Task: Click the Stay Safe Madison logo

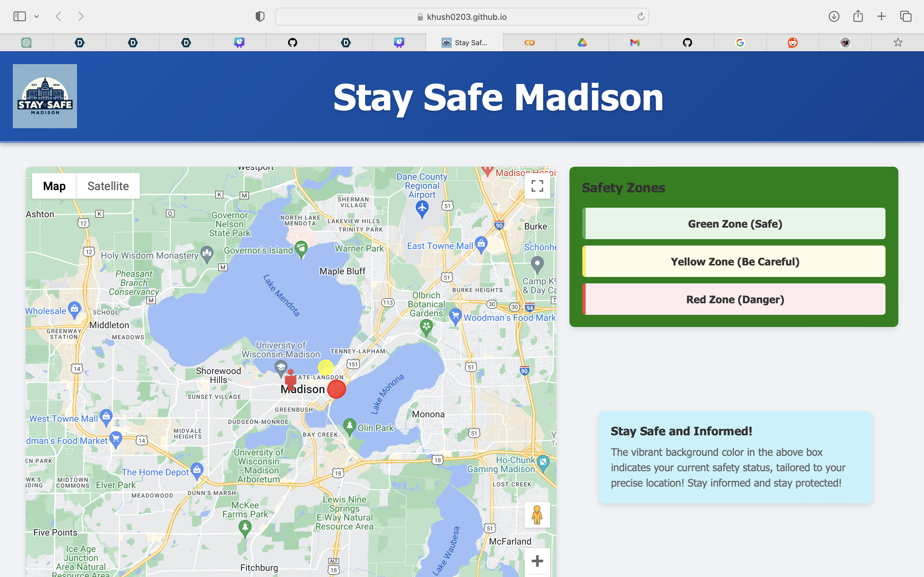Action: (x=45, y=96)
